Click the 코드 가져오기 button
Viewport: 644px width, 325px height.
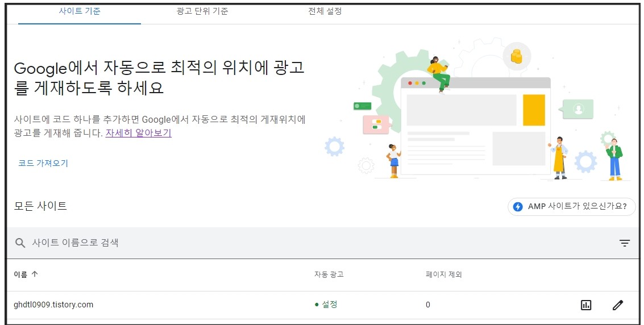click(x=43, y=163)
